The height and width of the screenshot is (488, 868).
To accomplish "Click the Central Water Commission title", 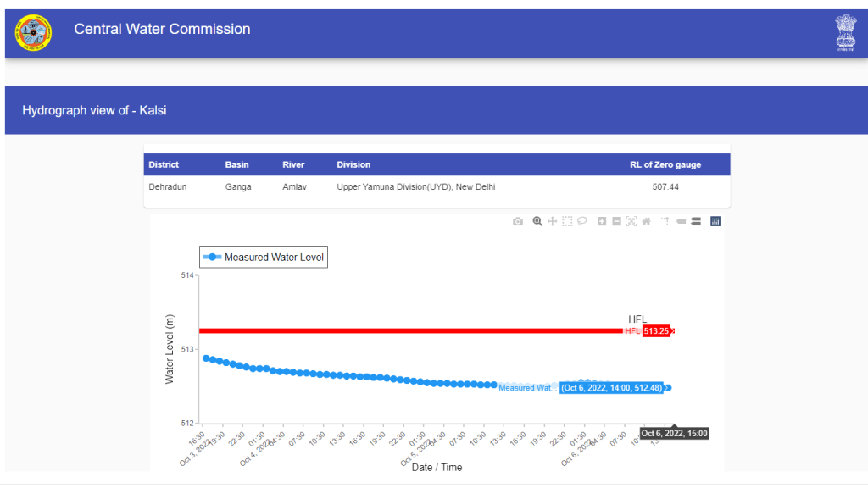I will point(162,30).
